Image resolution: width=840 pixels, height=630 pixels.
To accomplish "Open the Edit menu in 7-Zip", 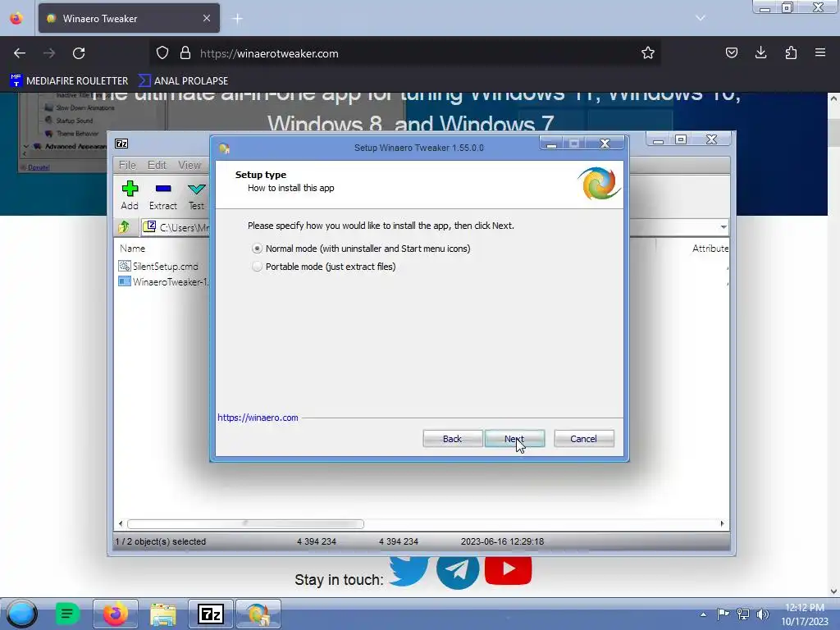I will click(x=157, y=165).
